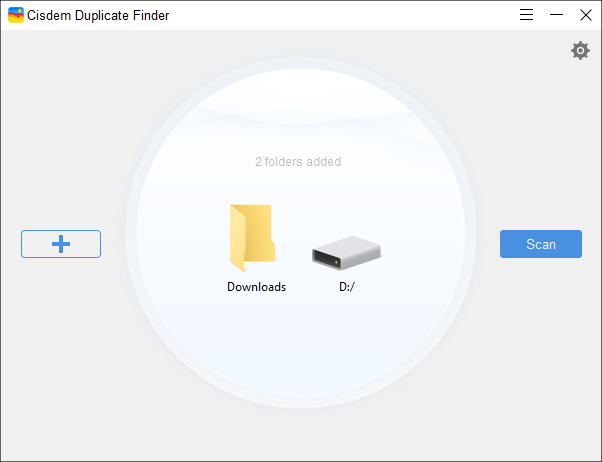Select the D:/ drive icon

346,253
